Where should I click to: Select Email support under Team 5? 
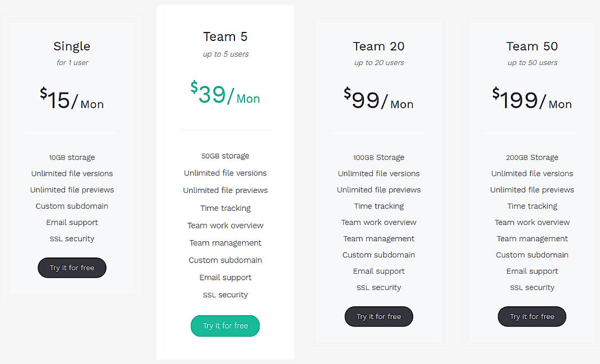[x=225, y=277]
